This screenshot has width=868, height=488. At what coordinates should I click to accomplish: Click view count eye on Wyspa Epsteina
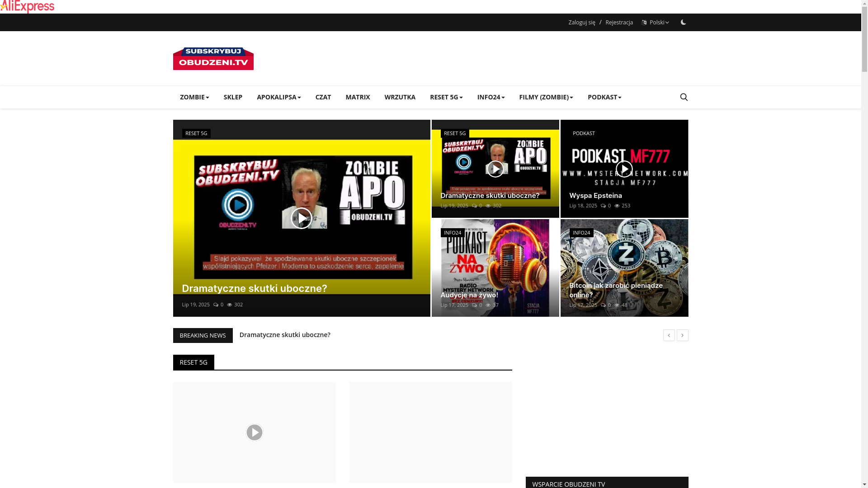[617, 206]
